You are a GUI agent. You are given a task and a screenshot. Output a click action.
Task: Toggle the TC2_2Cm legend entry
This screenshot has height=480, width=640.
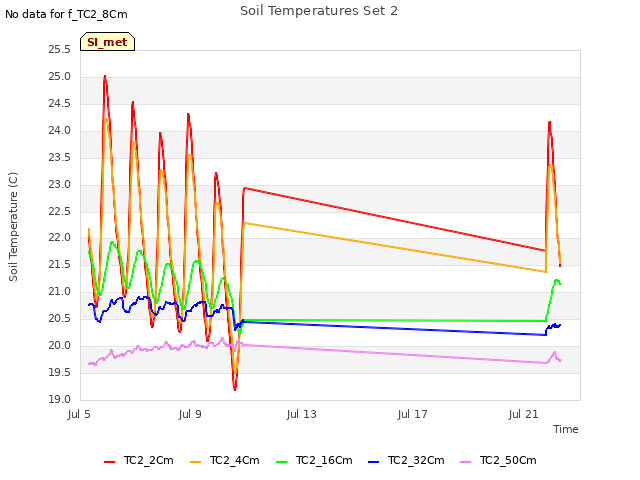coord(139,460)
